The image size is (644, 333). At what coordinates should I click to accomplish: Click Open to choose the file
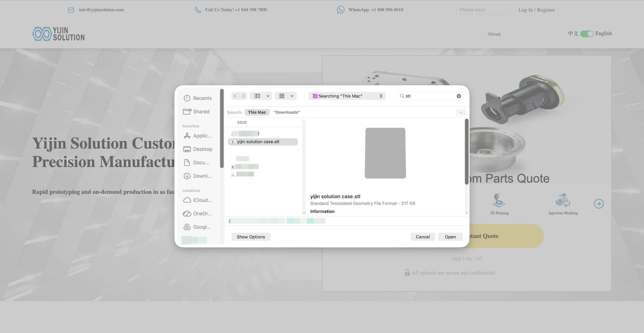pos(450,237)
